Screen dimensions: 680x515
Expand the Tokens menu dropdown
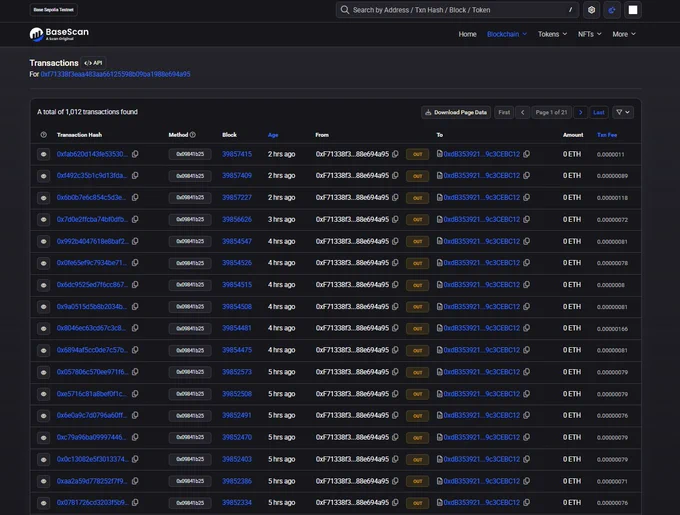tap(552, 34)
